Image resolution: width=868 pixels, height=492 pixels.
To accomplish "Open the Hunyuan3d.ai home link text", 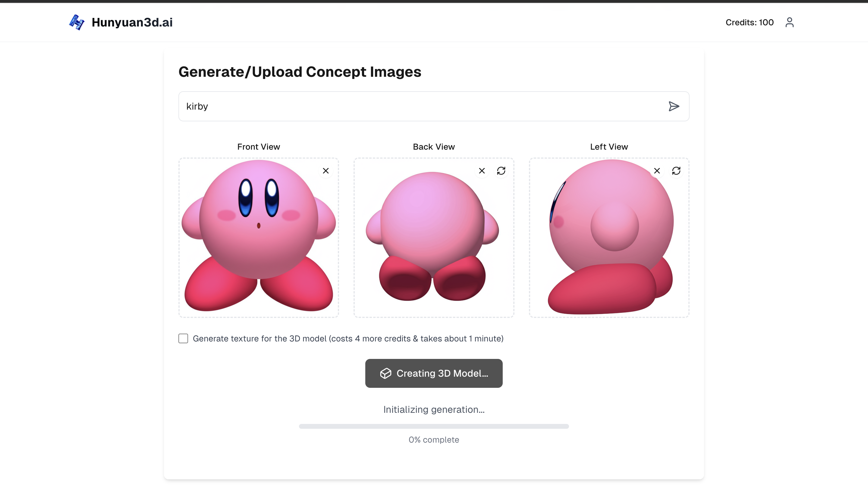I will [132, 22].
